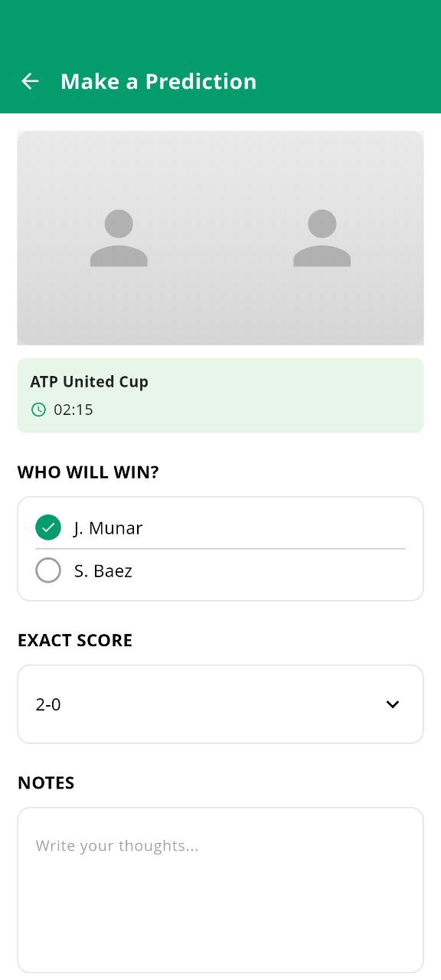
Task: Click the match image placeholder area
Action: 220,237
